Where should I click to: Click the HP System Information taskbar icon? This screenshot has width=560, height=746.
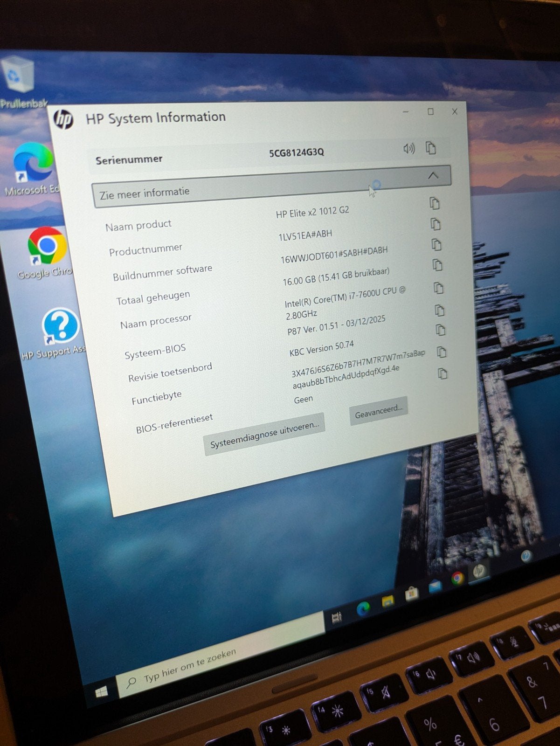tap(479, 571)
